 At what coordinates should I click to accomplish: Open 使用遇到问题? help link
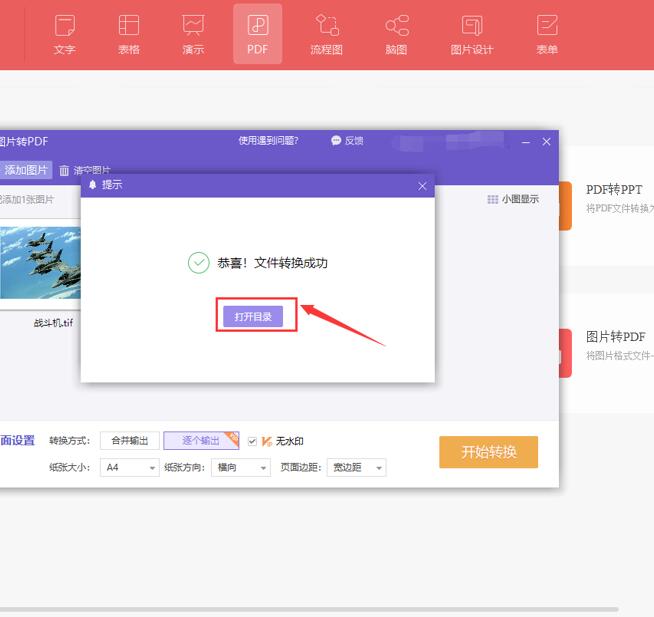(x=268, y=141)
